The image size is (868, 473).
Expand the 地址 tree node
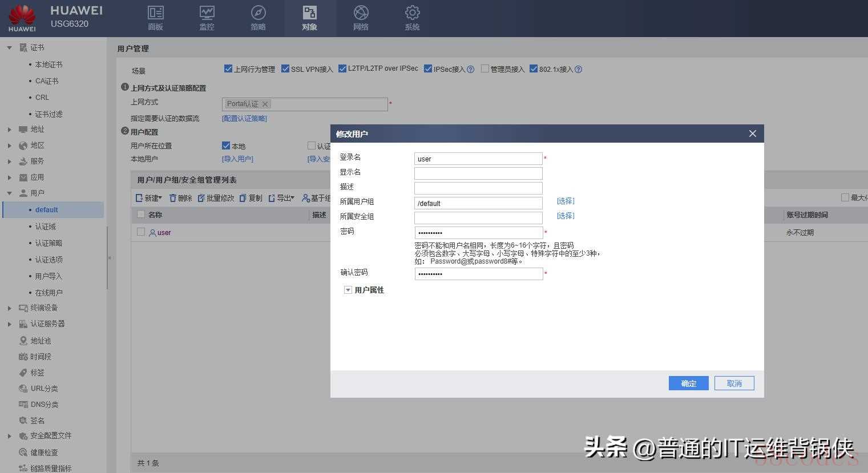tap(9, 130)
